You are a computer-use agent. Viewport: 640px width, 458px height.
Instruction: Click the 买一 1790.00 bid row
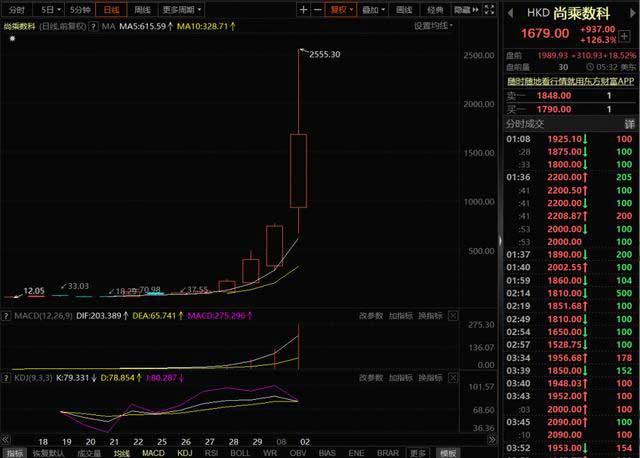tap(571, 109)
